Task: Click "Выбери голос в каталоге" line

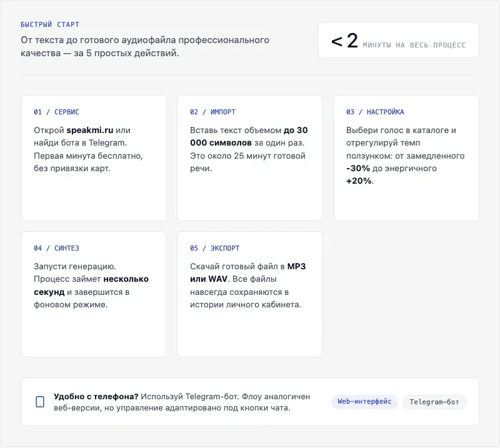Action: coord(401,130)
